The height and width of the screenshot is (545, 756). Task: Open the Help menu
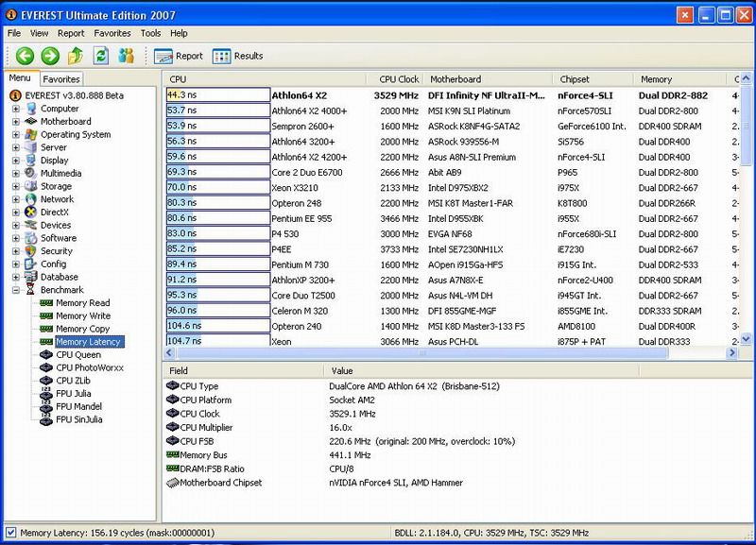point(179,33)
